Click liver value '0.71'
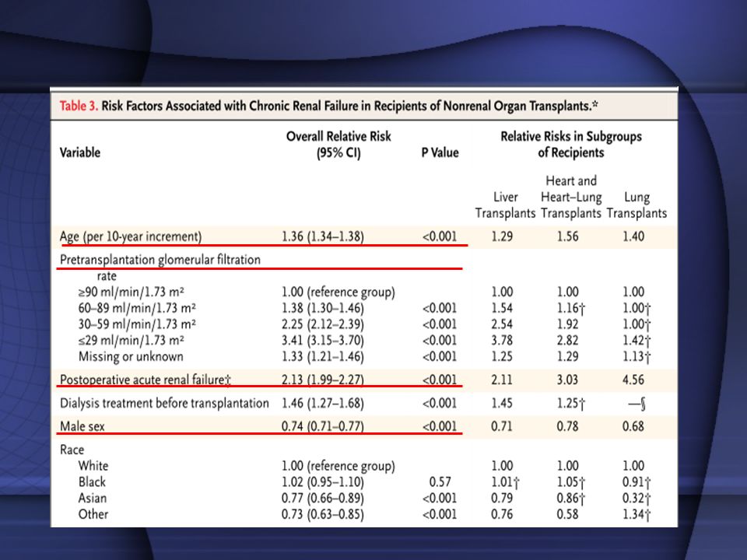 [x=502, y=426]
